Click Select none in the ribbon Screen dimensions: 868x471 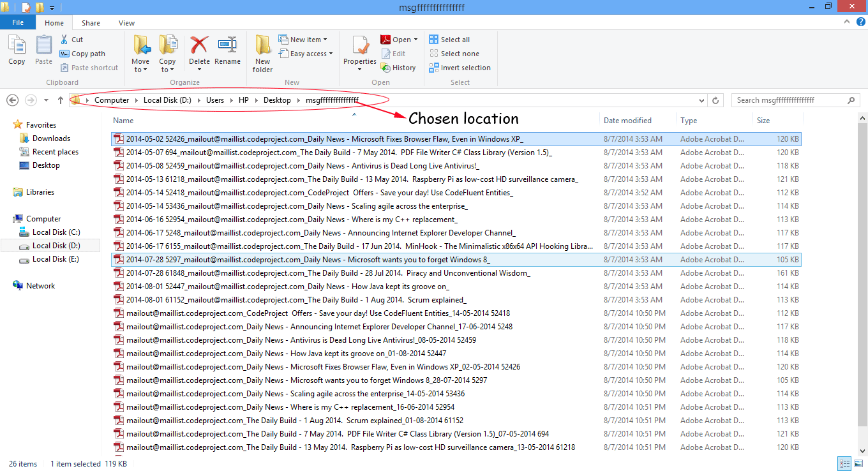click(454, 54)
